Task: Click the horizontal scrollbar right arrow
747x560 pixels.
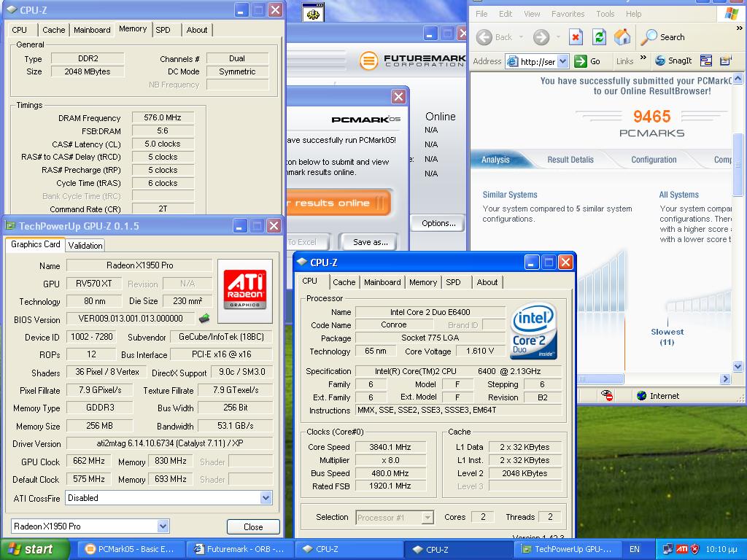Action: [726, 378]
